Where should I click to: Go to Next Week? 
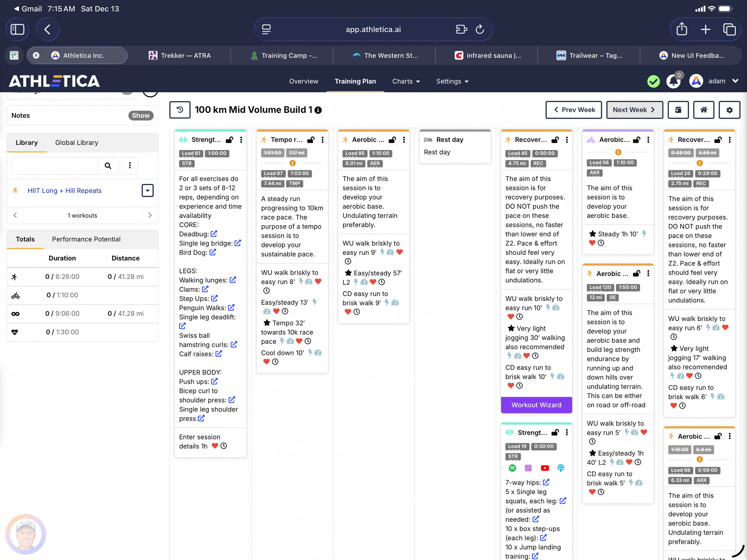coord(634,110)
